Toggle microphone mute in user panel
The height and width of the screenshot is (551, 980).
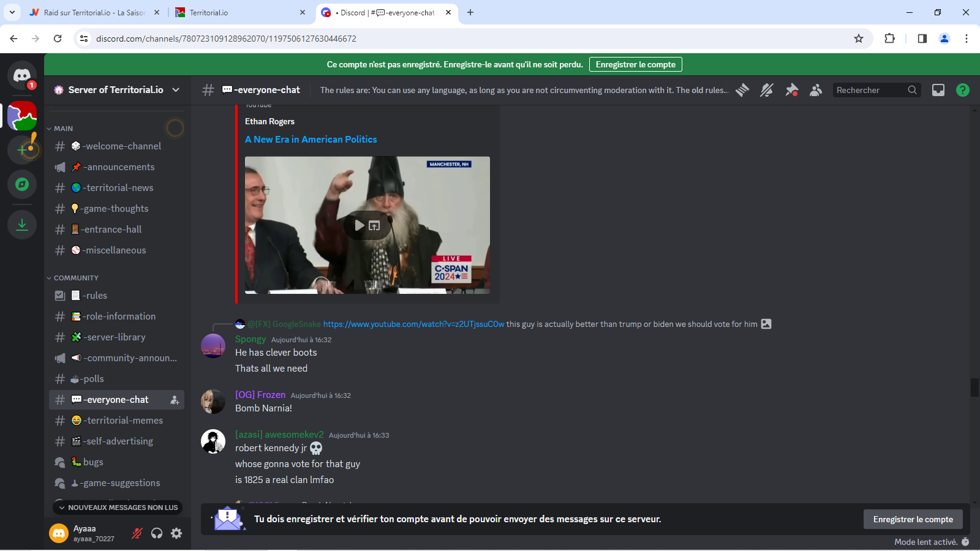(137, 533)
